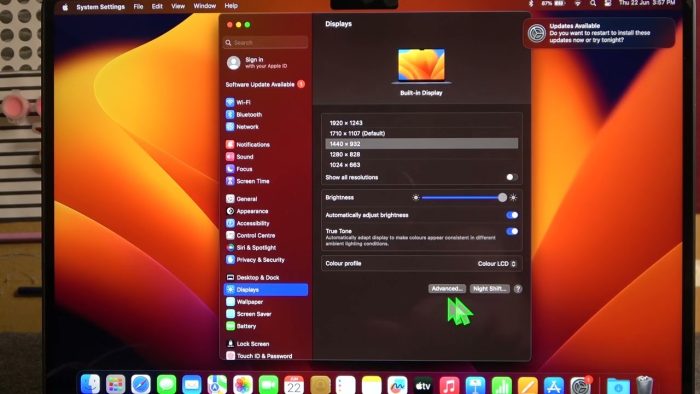This screenshot has width=700, height=394.
Task: Open Messages from the Dock
Action: (x=167, y=384)
